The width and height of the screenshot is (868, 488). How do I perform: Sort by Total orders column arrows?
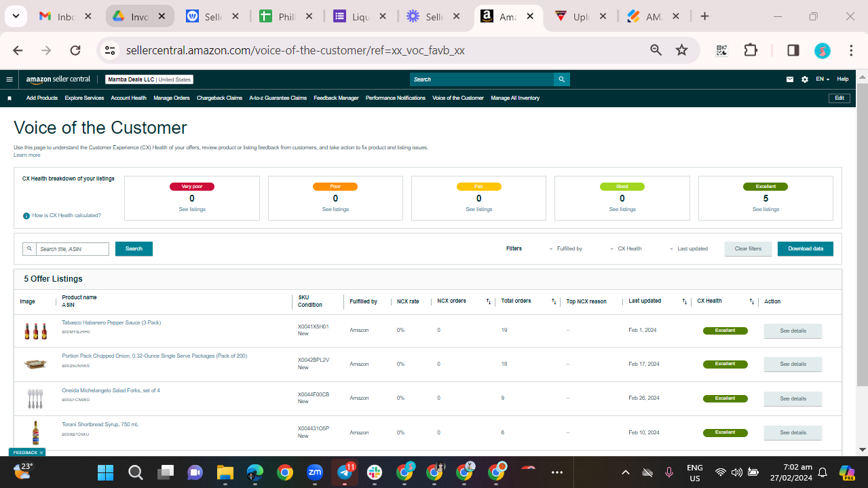click(x=554, y=301)
